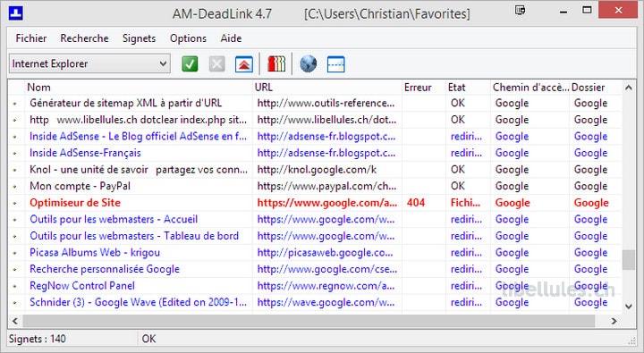Click the wave.google.com URL cell
644x353 pixels.
326,302
